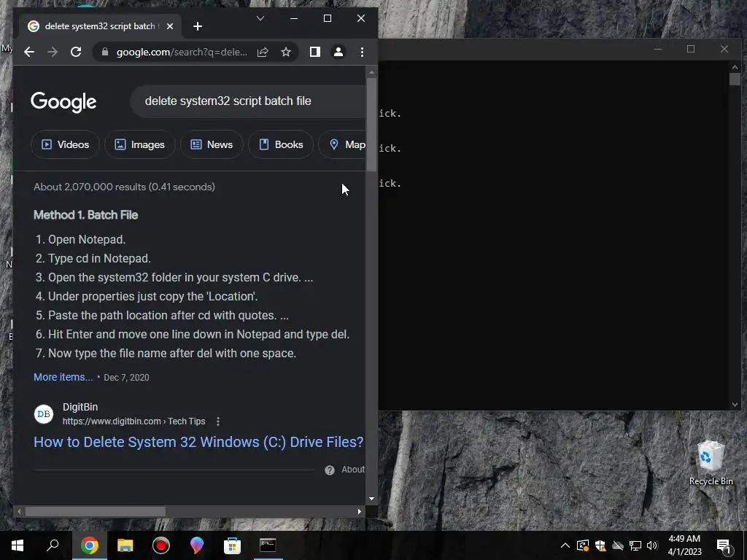Open Microsoft Store on taskbar
The height and width of the screenshot is (560, 747).
click(232, 545)
